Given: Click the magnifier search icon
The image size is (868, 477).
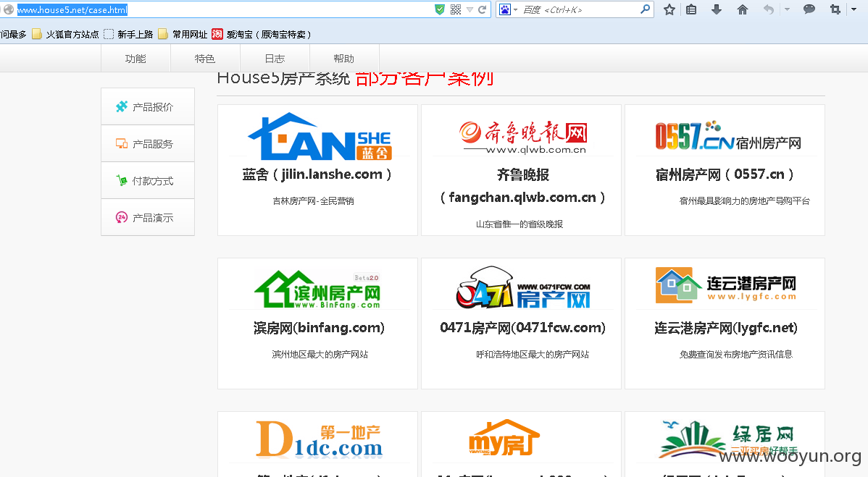Looking at the screenshot, I should coord(645,9).
